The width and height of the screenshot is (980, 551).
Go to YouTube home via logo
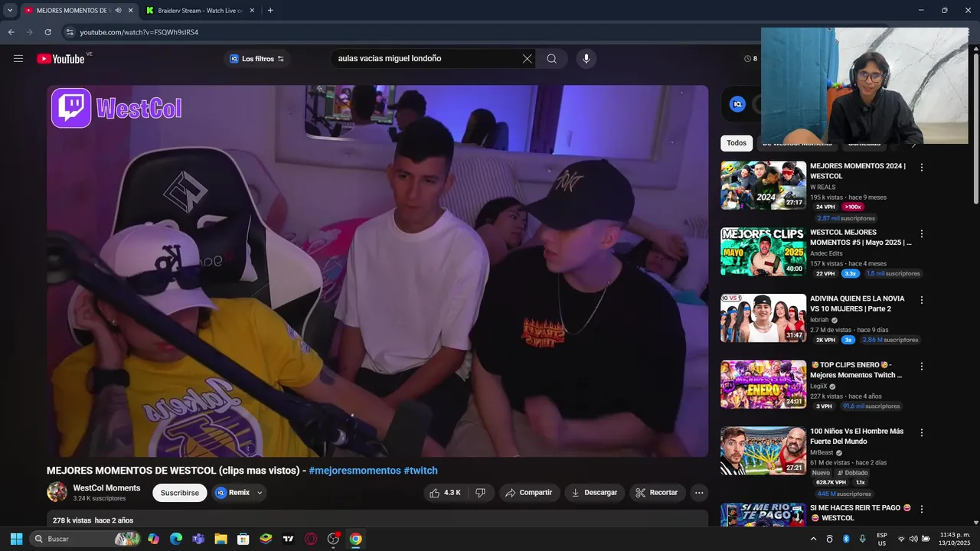pyautogui.click(x=60, y=59)
